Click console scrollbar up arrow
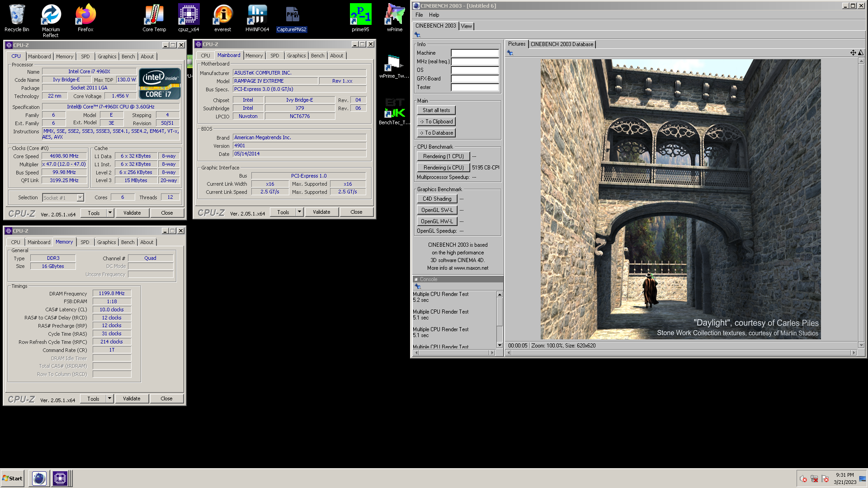The height and width of the screenshot is (488, 868). (500, 295)
